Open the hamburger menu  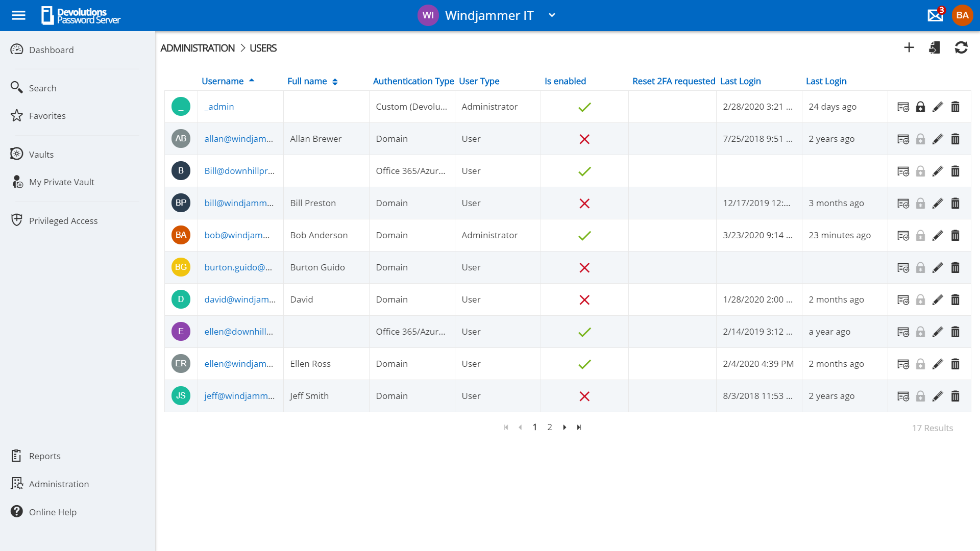point(18,15)
